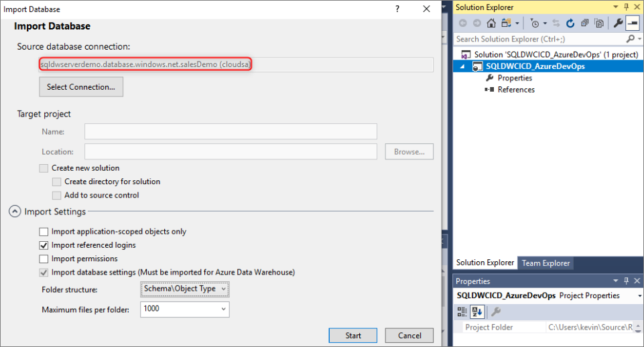Image resolution: width=644 pixels, height=347 pixels.
Task: Select the References tree node
Action: 516,89
